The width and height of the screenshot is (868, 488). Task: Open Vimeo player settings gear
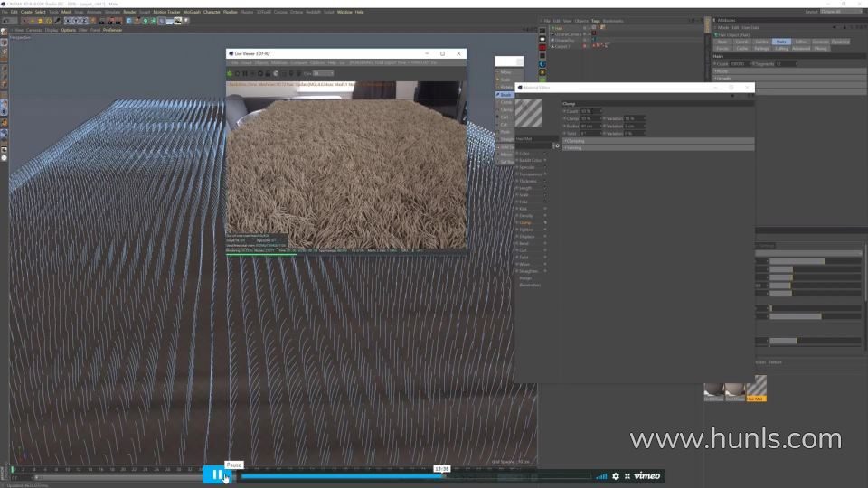616,476
